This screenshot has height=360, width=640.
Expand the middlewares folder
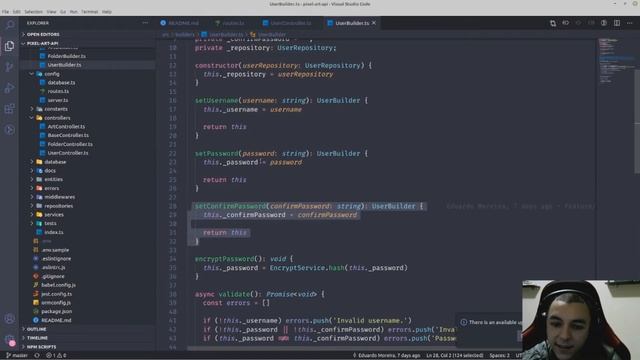(x=60, y=197)
